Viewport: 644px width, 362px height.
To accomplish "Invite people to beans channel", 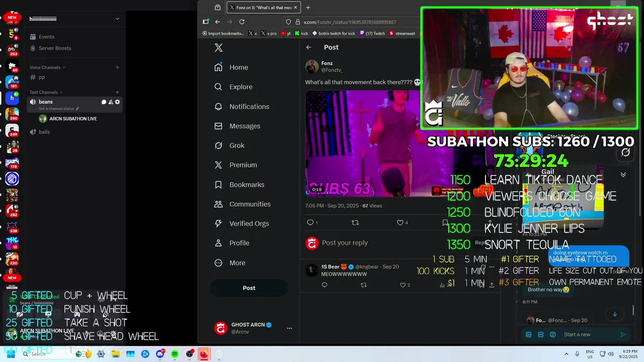I will pyautogui.click(x=111, y=102).
